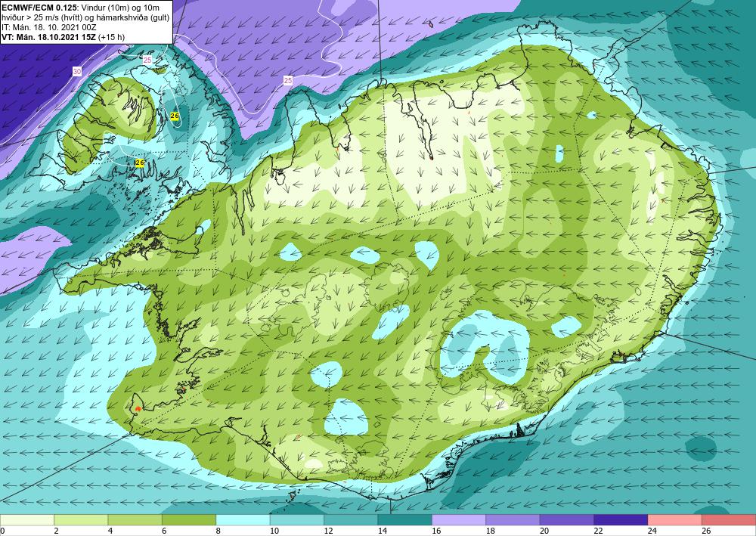Click the legend scale value "8"
Viewport: 756px width, 536px height.
coord(218,531)
